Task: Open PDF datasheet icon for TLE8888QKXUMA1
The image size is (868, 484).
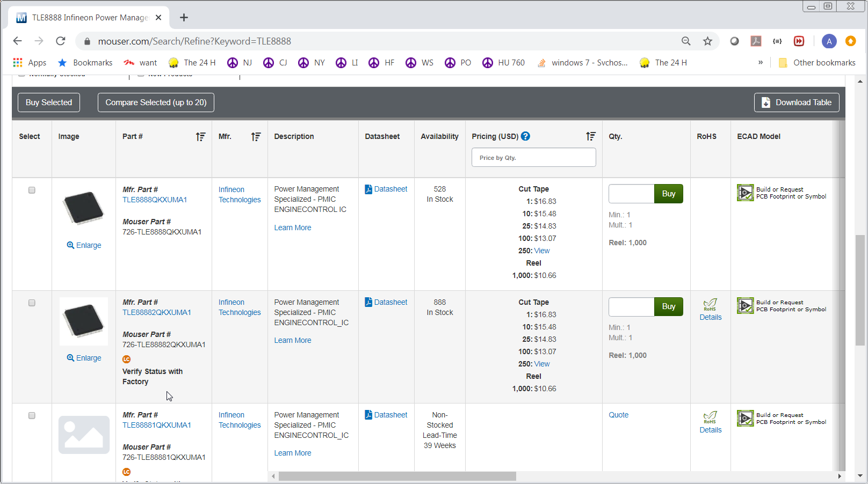Action: [368, 189]
